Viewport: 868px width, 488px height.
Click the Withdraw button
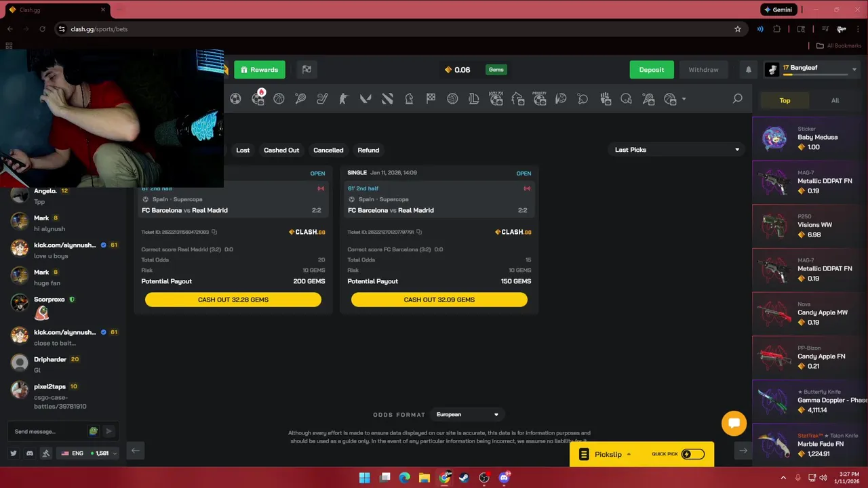(703, 70)
